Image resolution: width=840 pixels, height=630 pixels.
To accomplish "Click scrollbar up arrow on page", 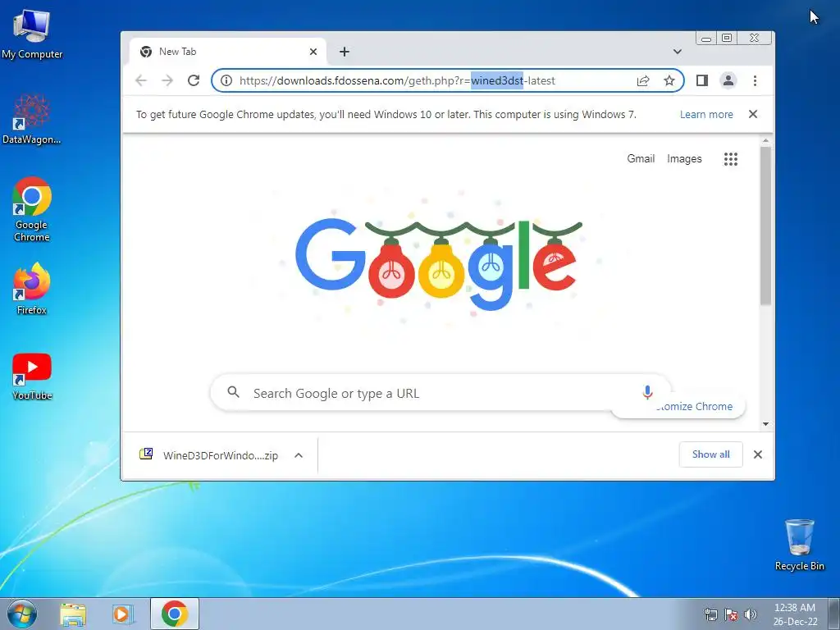I will (765, 140).
